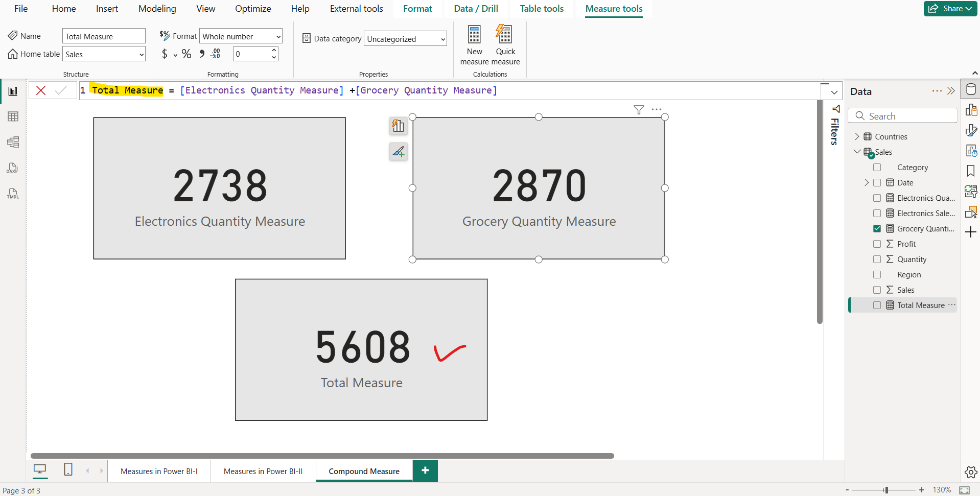
Task: Open the External tools ribbon tab
Action: point(356,9)
